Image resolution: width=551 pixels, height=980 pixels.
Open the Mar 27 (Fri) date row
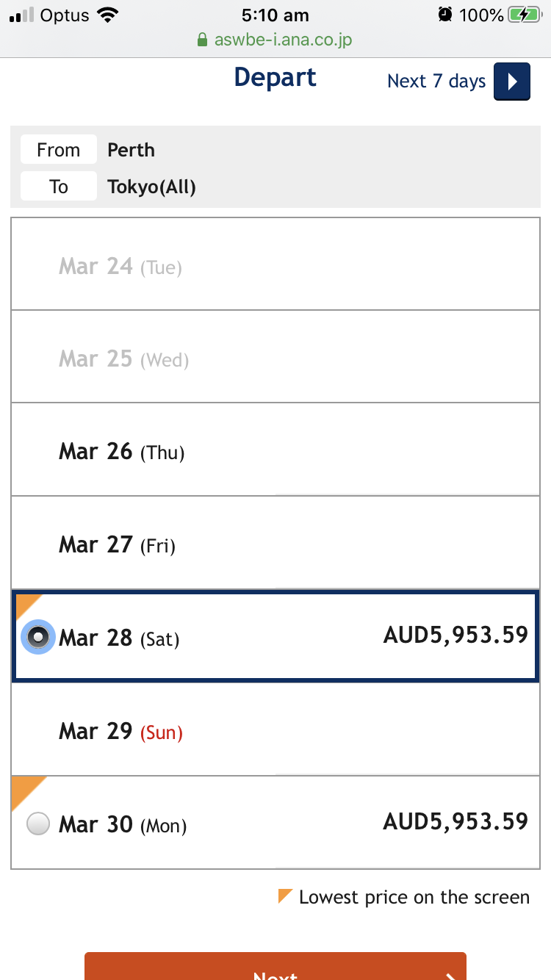(x=275, y=543)
